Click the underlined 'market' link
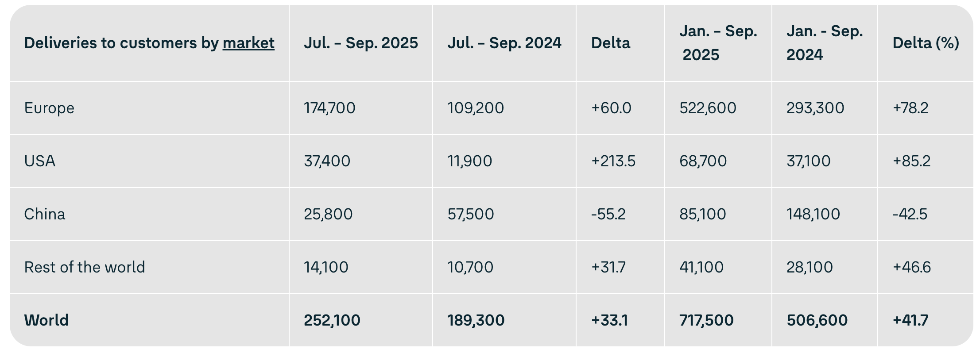Image resolution: width=980 pixels, height=353 pixels. click(x=248, y=43)
